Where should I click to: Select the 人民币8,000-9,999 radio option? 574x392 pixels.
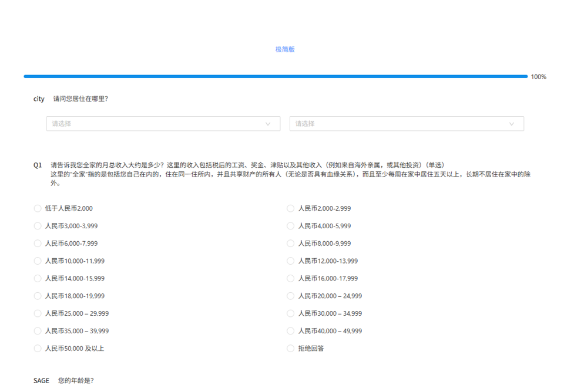pyautogui.click(x=290, y=244)
